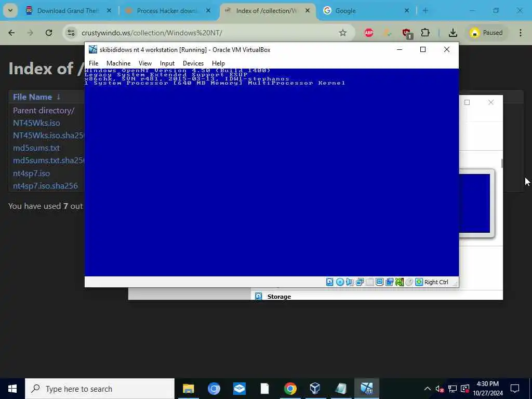Click the mouse integration icon beside Right Ctrl
This screenshot has height=399, width=532.
click(419, 282)
